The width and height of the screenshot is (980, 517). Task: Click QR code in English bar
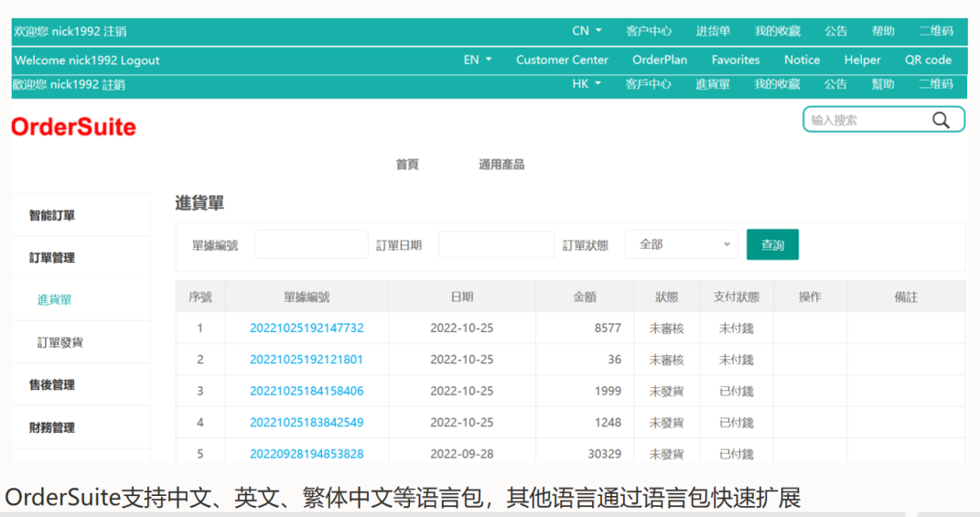click(x=928, y=60)
